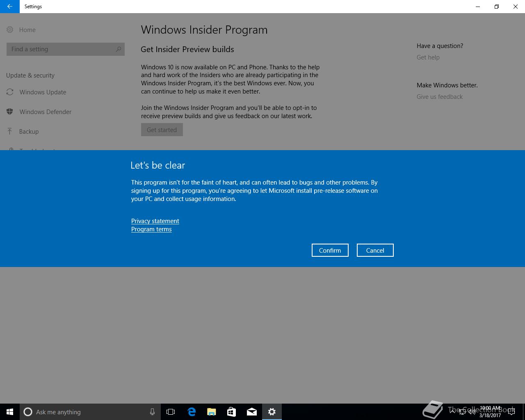Open Settings Home

click(27, 30)
